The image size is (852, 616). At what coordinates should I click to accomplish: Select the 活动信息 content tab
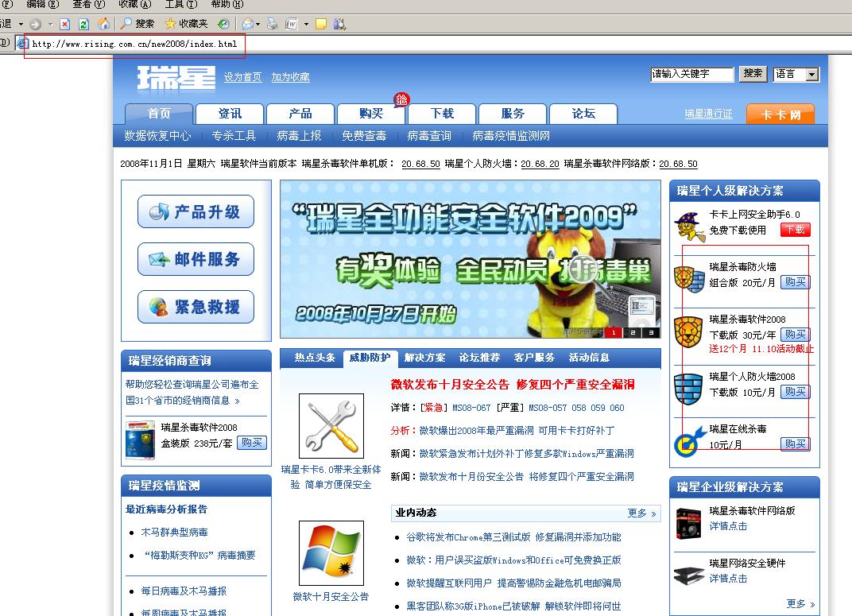(589, 358)
